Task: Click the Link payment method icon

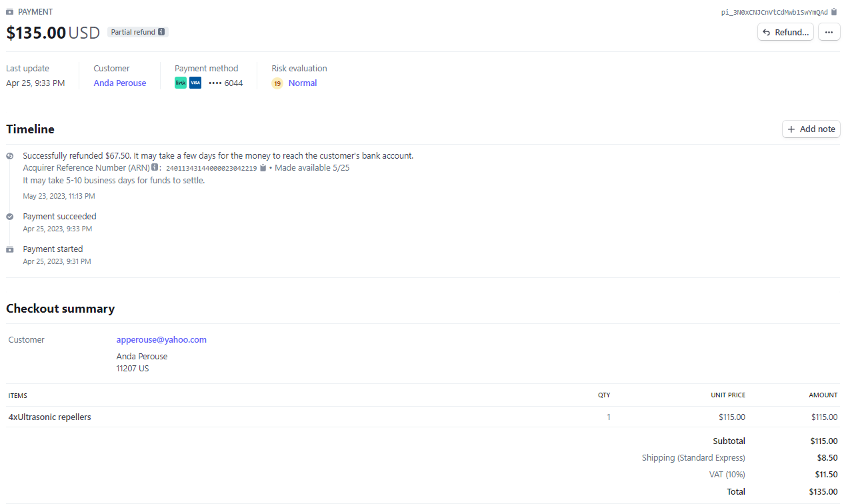Action: [181, 83]
